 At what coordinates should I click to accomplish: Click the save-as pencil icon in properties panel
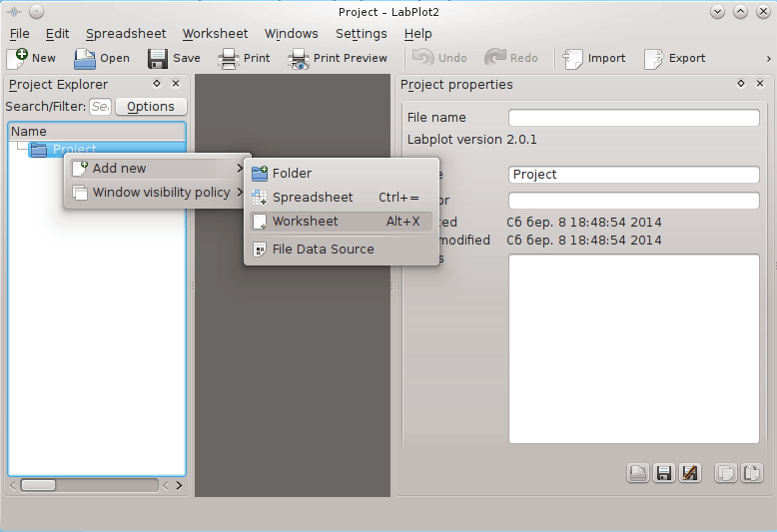pos(689,473)
